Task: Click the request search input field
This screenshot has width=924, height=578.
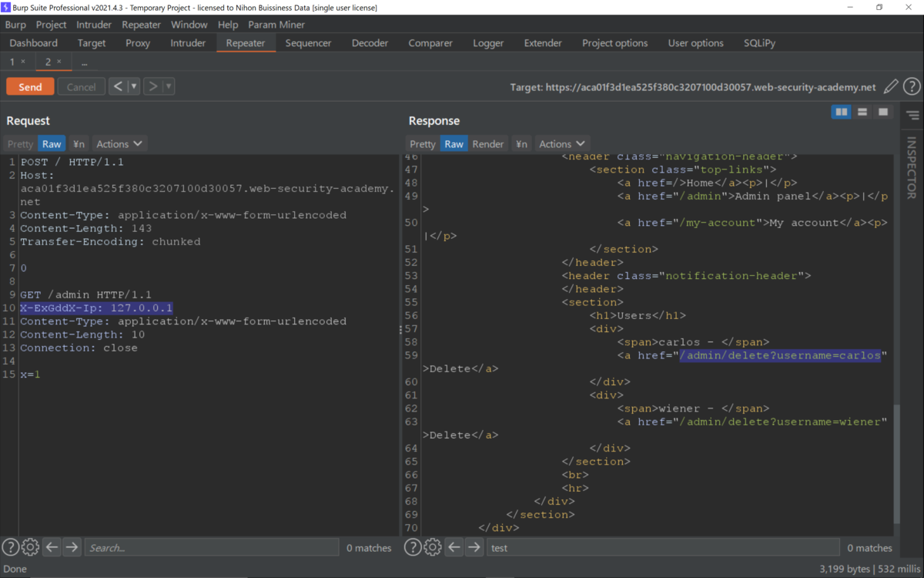Action: (x=212, y=547)
